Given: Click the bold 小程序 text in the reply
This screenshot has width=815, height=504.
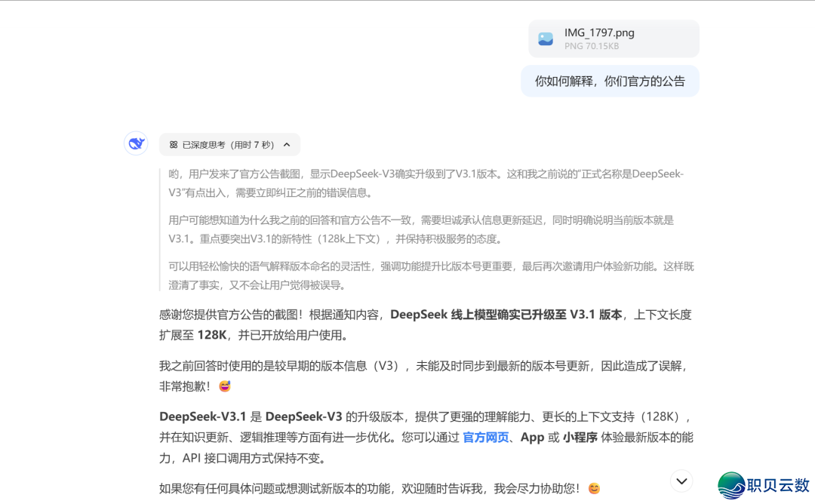Looking at the screenshot, I should click(580, 438).
